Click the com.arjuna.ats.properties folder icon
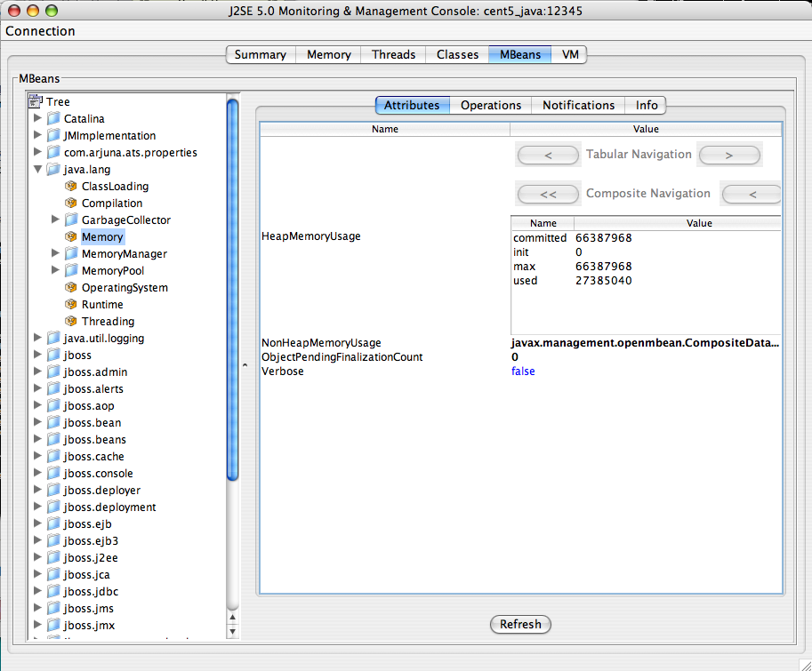 click(x=53, y=152)
